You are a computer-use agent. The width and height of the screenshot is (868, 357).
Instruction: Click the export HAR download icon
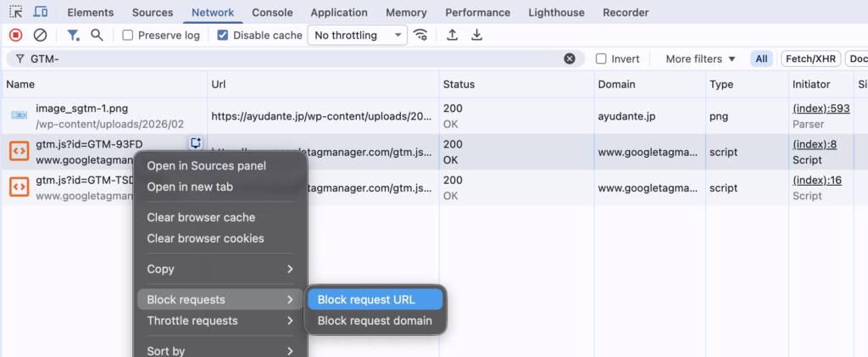pyautogui.click(x=476, y=35)
